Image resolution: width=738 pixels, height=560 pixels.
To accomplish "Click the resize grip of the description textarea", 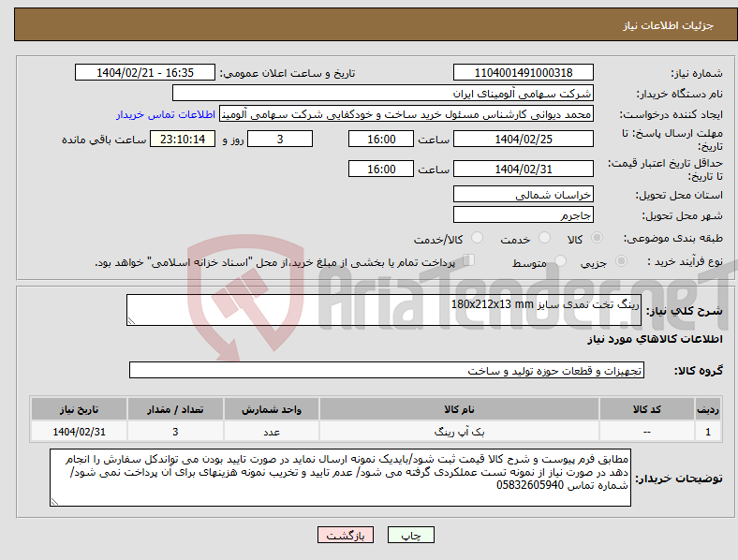I will click(131, 321).
